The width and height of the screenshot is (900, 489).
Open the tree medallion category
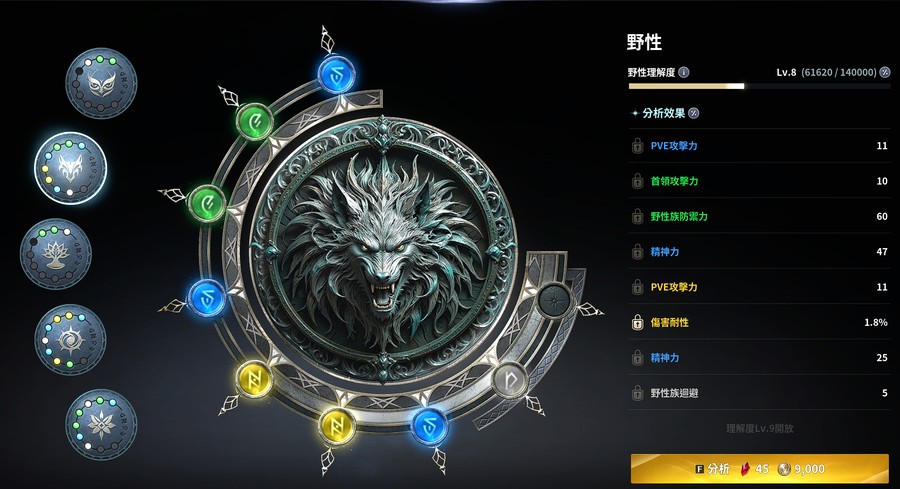(56, 253)
